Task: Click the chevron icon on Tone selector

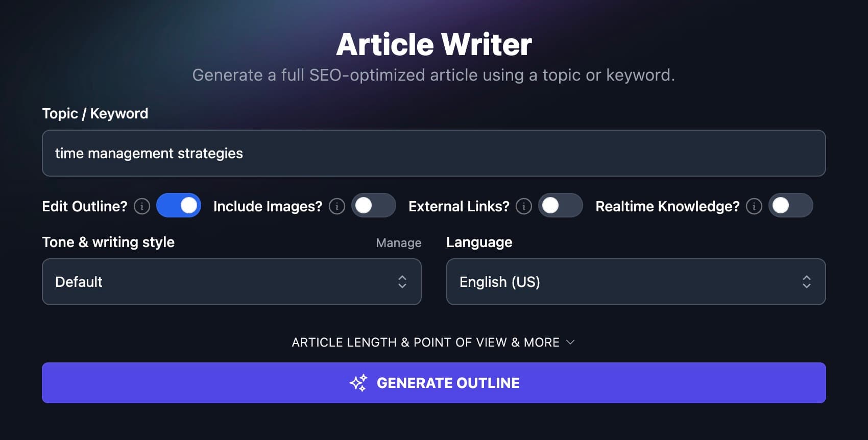Action: point(403,281)
